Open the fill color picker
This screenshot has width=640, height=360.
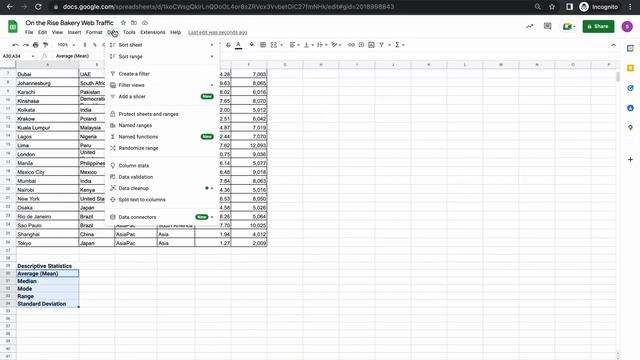[x=252, y=45]
